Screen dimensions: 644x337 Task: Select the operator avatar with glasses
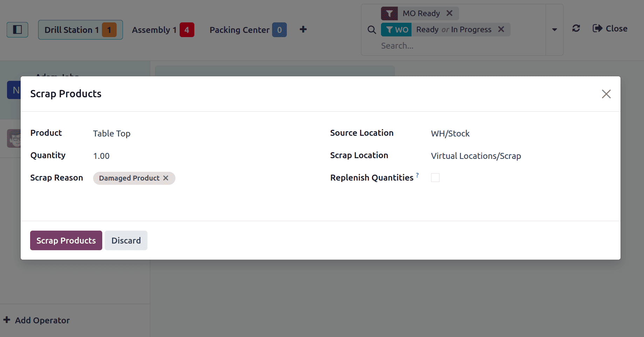click(14, 138)
